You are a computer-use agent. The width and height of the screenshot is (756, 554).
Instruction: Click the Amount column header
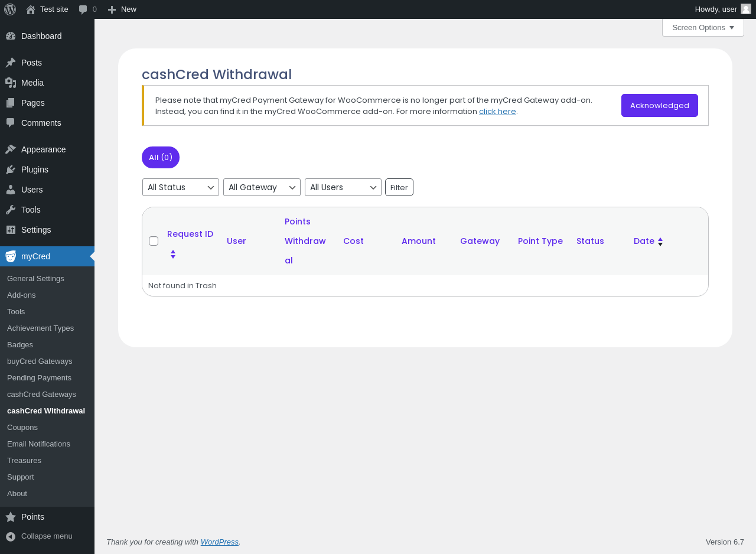point(419,241)
